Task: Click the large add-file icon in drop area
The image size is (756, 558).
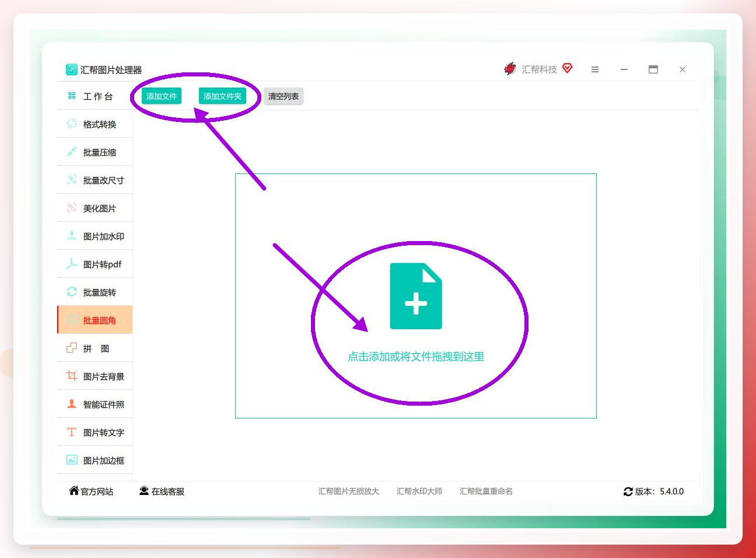Action: 416,297
